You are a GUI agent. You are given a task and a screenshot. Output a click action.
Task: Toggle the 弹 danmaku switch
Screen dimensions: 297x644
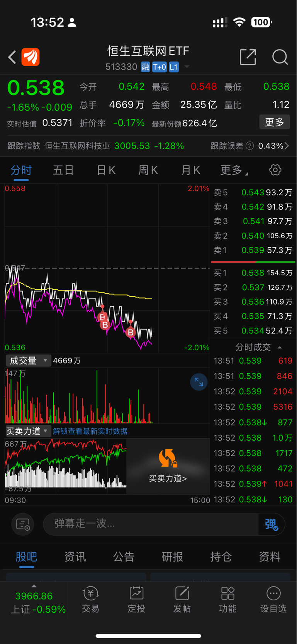pos(272,524)
